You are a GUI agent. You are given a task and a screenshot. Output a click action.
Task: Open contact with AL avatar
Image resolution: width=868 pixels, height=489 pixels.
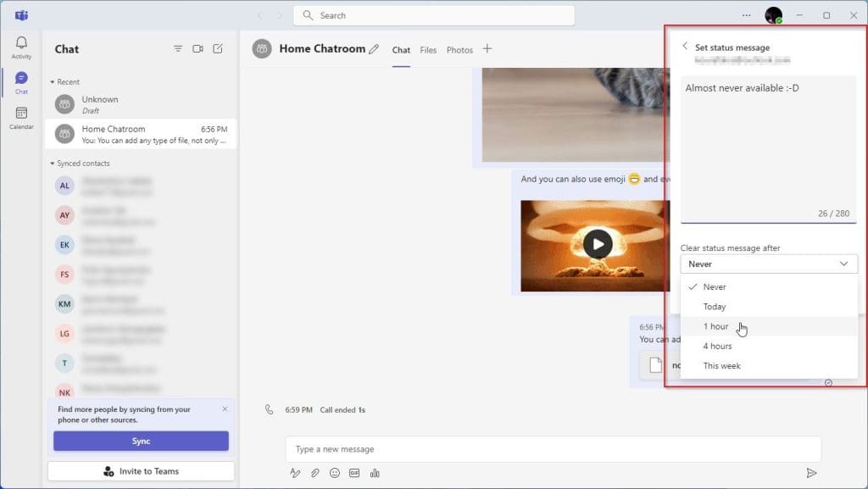tap(64, 186)
